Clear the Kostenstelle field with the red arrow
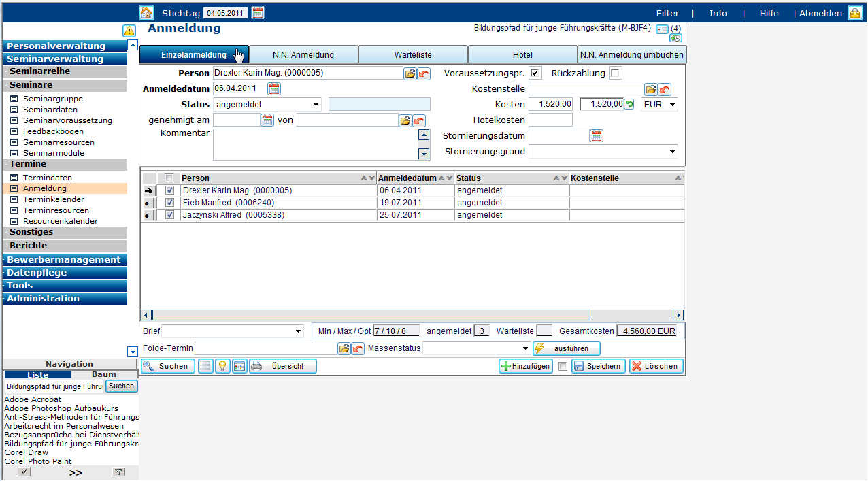868x481 pixels. pos(665,89)
